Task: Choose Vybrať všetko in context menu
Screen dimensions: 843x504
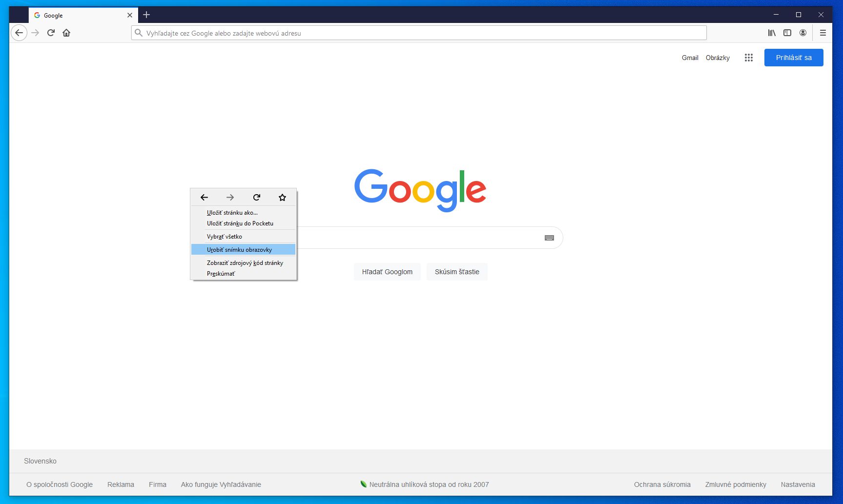Action: (243, 236)
